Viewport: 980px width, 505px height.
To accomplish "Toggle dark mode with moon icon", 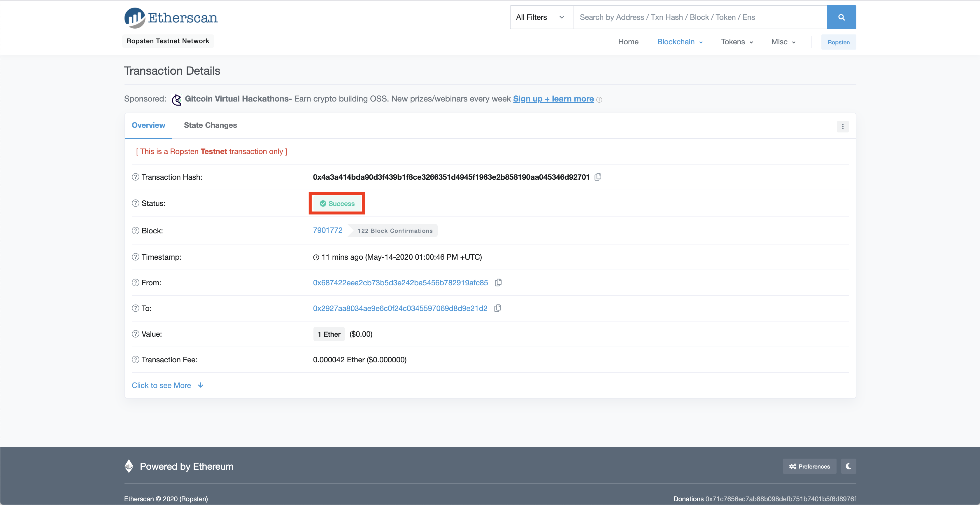I will pyautogui.click(x=848, y=466).
